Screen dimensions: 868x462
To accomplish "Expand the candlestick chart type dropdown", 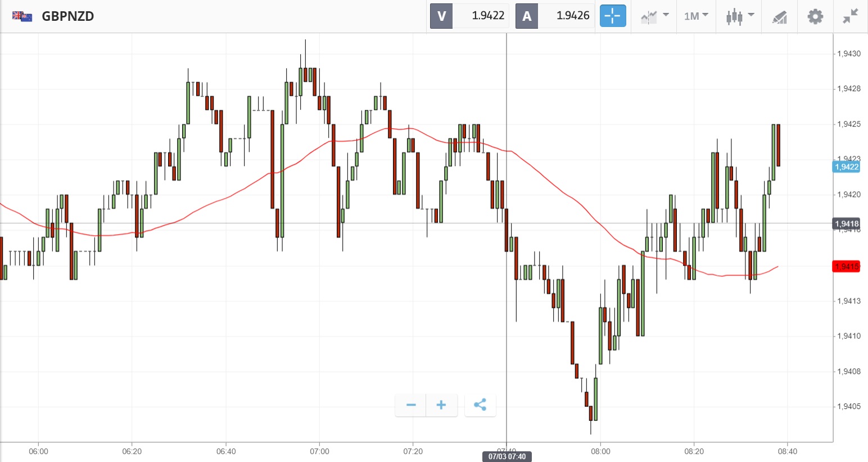I will click(739, 16).
